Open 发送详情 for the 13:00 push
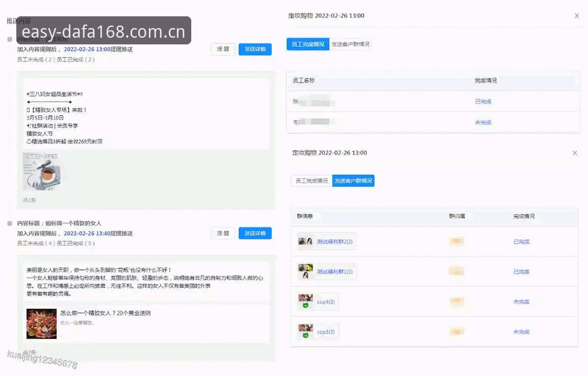This screenshot has width=588, height=376. (x=255, y=49)
